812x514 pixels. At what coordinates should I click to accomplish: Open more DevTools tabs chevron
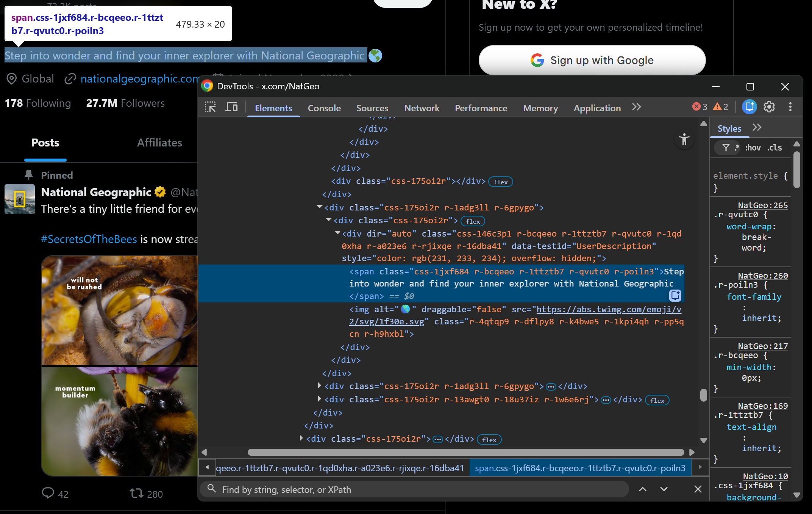point(637,107)
